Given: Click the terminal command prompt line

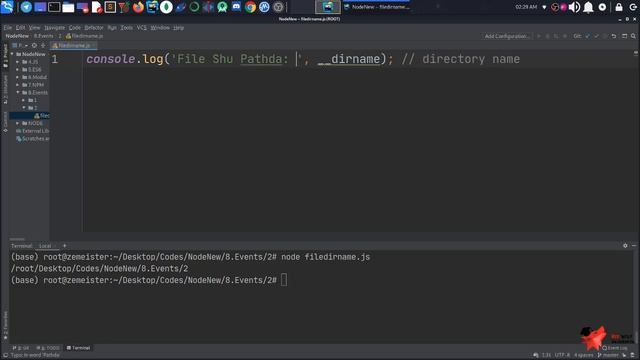Looking at the screenshot, I should pyautogui.click(x=149, y=280).
